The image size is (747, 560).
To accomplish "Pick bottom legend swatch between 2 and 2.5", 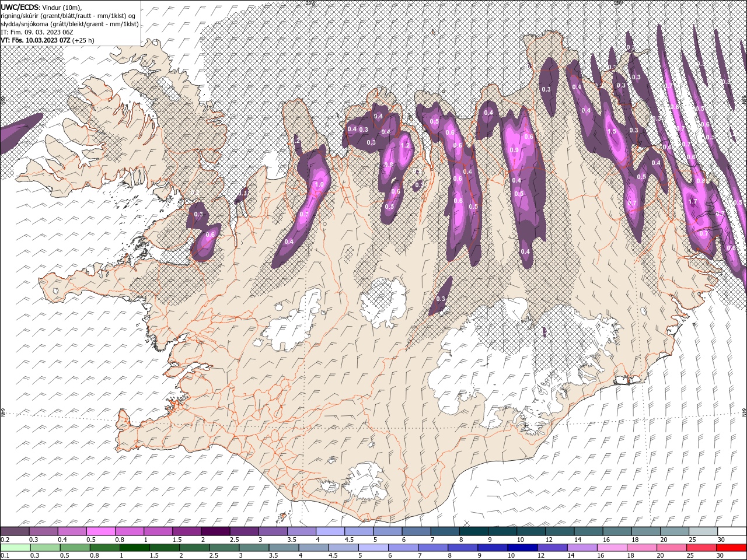I will pos(194,547).
